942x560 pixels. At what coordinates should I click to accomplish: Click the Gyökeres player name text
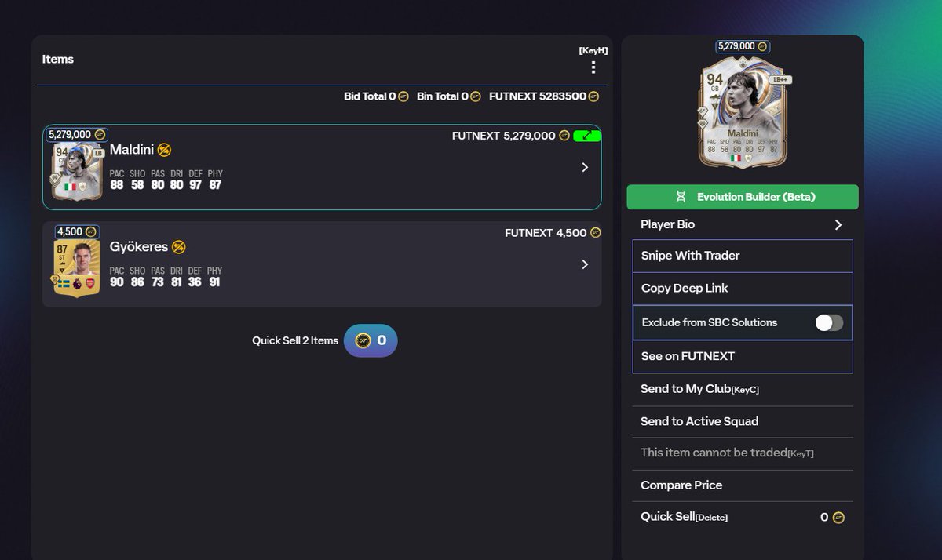139,247
